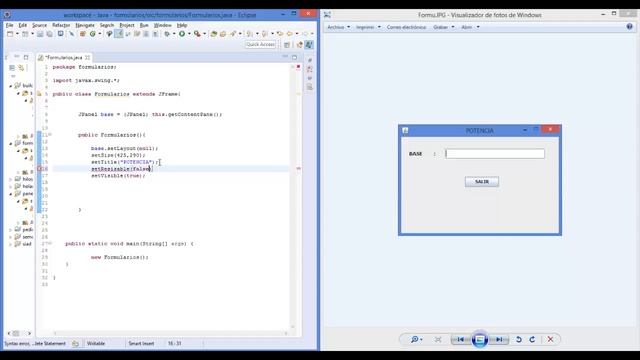Click the External Tools run icon
Viewport: 640px width, 360px height.
197,34
